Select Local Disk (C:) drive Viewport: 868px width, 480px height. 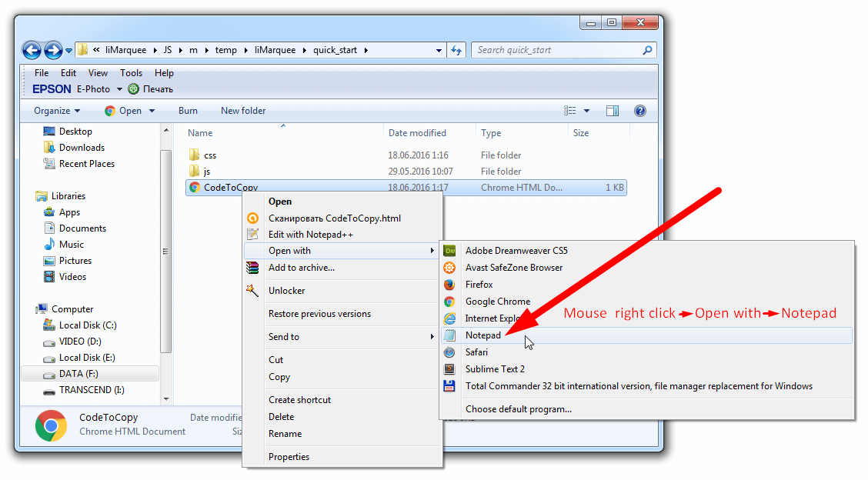(x=88, y=325)
